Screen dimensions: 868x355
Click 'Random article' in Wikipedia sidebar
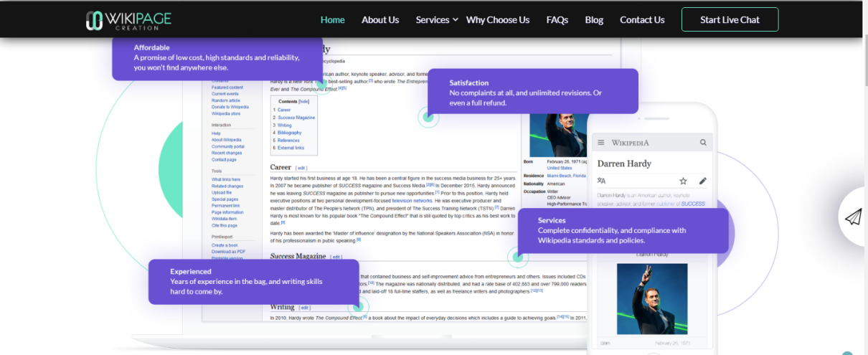pyautogui.click(x=225, y=100)
